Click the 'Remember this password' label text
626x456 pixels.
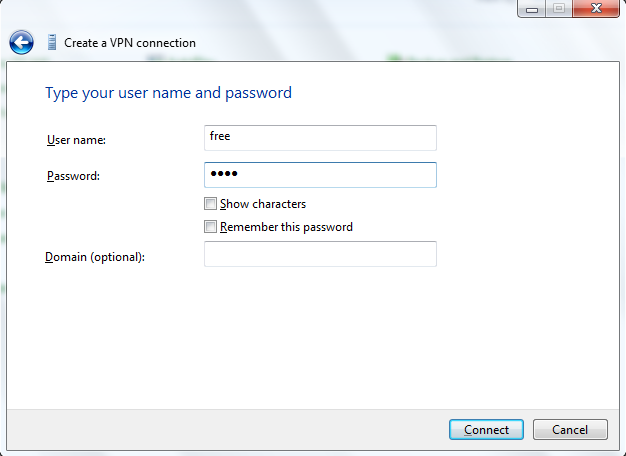pyautogui.click(x=286, y=227)
